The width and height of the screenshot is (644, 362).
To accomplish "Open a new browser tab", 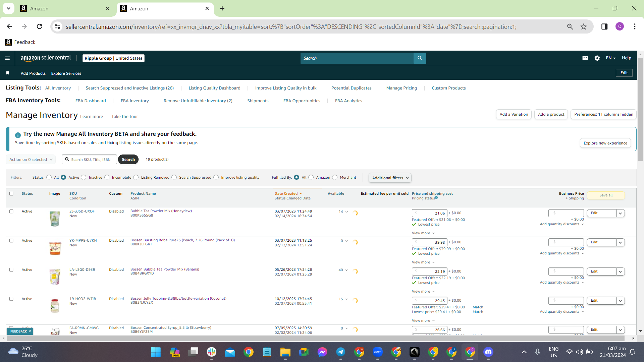I will (x=222, y=8).
